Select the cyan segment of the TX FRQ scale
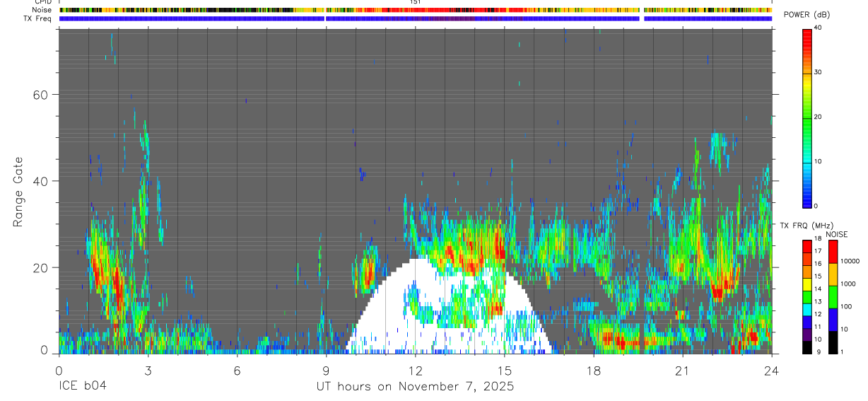 point(807,308)
